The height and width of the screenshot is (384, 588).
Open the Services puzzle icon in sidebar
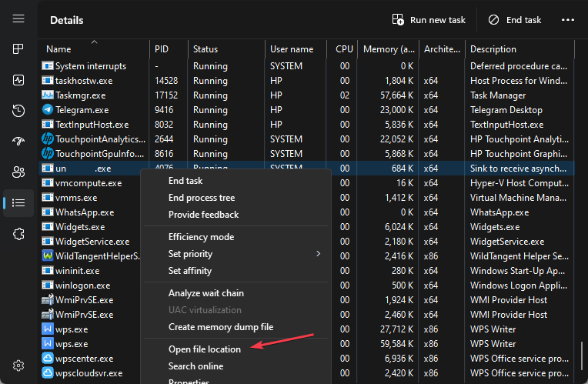click(18, 234)
